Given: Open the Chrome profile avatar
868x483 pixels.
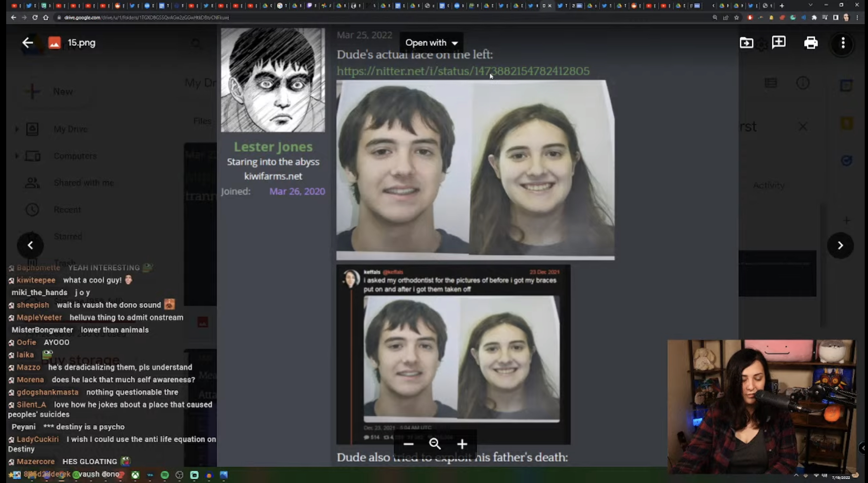Looking at the screenshot, I should click(x=846, y=17).
